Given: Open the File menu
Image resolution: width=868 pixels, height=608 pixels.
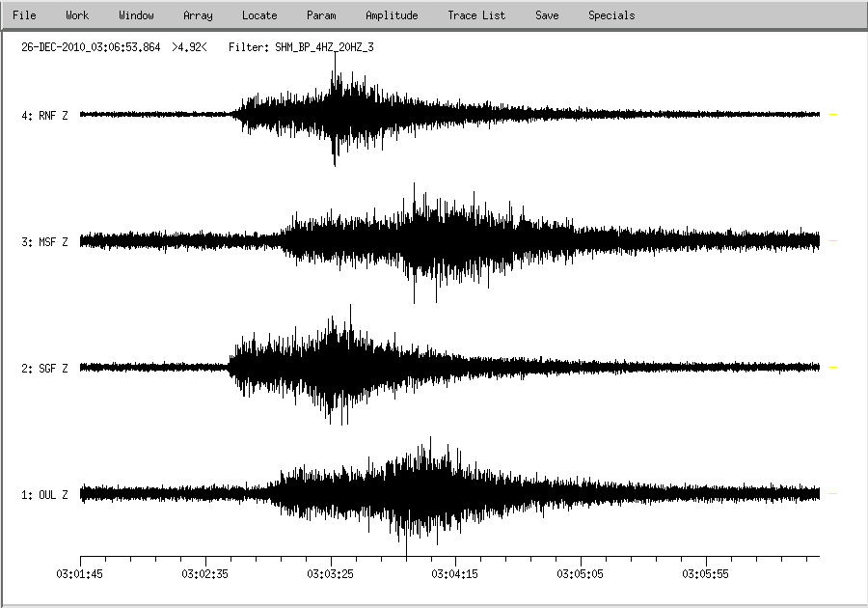Looking at the screenshot, I should [24, 15].
